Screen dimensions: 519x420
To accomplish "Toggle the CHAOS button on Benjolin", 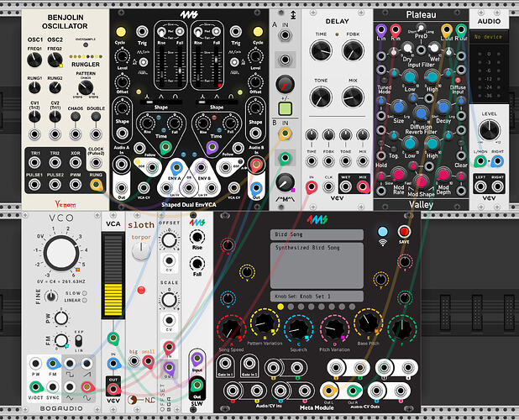I will pyautogui.click(x=76, y=116).
